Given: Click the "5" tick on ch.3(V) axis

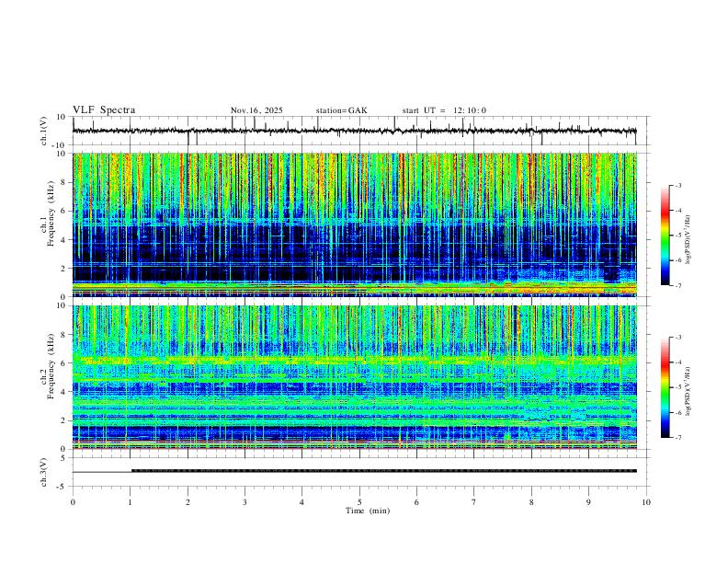Looking at the screenshot, I should click(64, 458).
